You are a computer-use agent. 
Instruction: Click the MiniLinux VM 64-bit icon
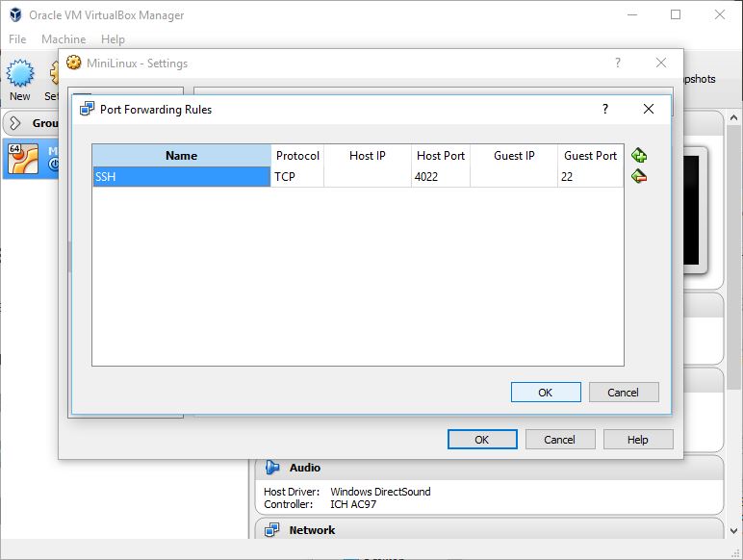point(23,159)
